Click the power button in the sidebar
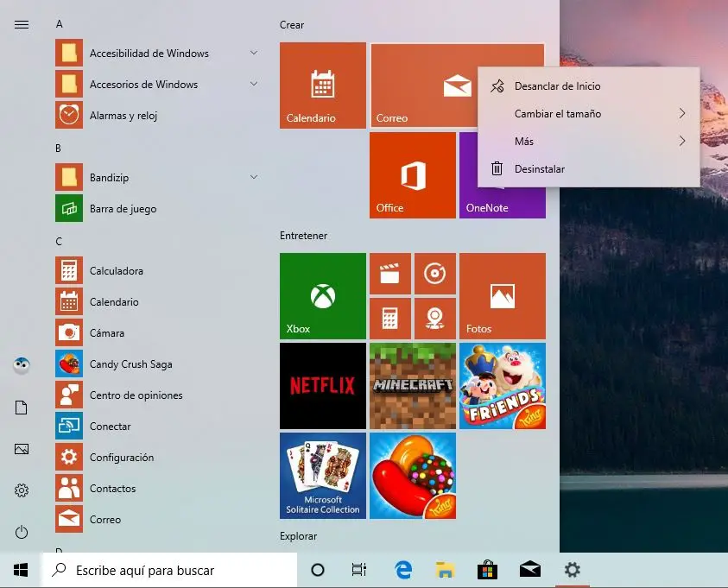 pyautogui.click(x=22, y=533)
